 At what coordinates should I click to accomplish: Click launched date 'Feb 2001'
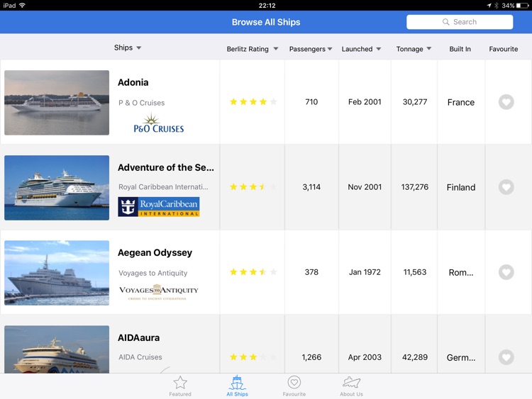coord(365,102)
